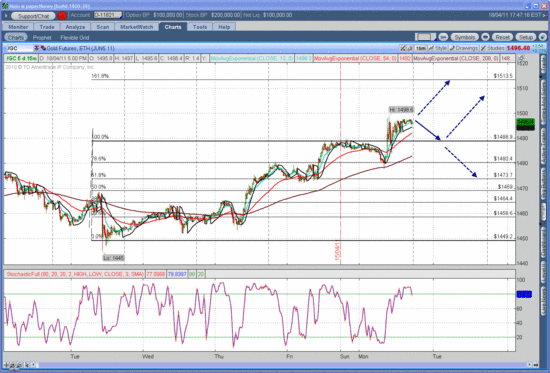Toggle the Charts sub-view pill
The height and width of the screenshot is (373, 550).
pos(16,37)
